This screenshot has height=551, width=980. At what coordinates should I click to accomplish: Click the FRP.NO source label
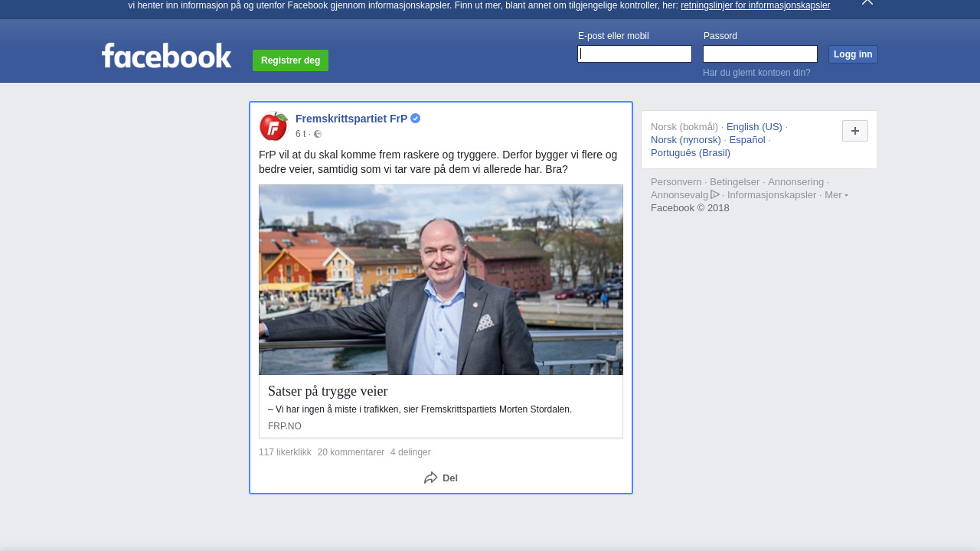click(x=285, y=426)
